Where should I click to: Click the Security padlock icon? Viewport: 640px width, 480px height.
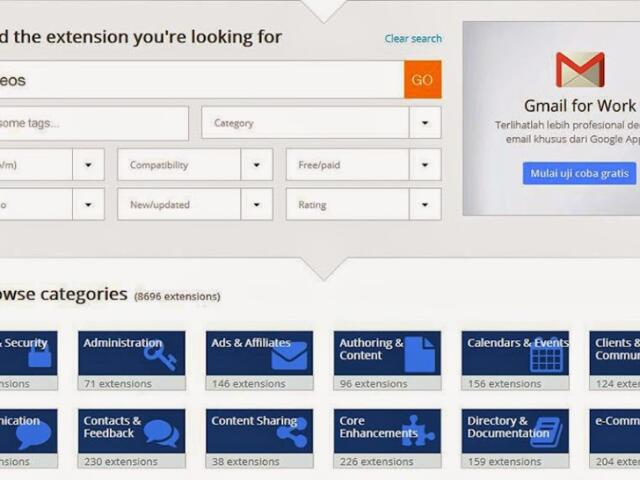pos(40,356)
